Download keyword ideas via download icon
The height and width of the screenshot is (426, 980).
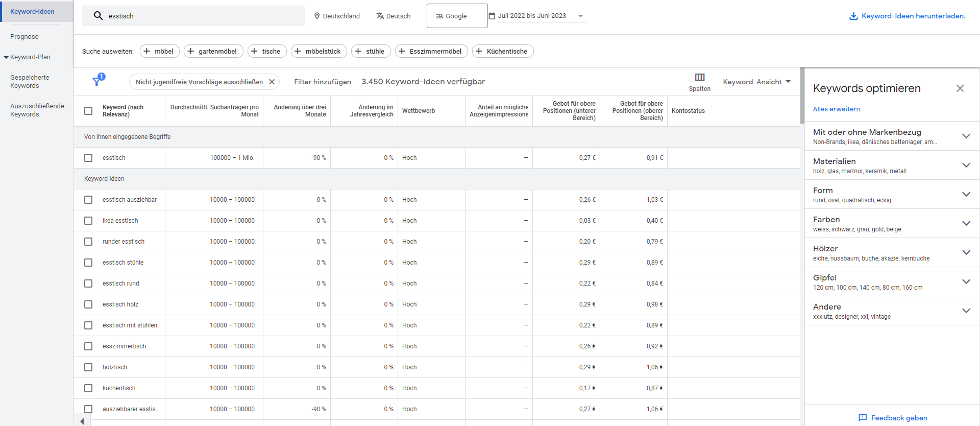[x=853, y=16]
